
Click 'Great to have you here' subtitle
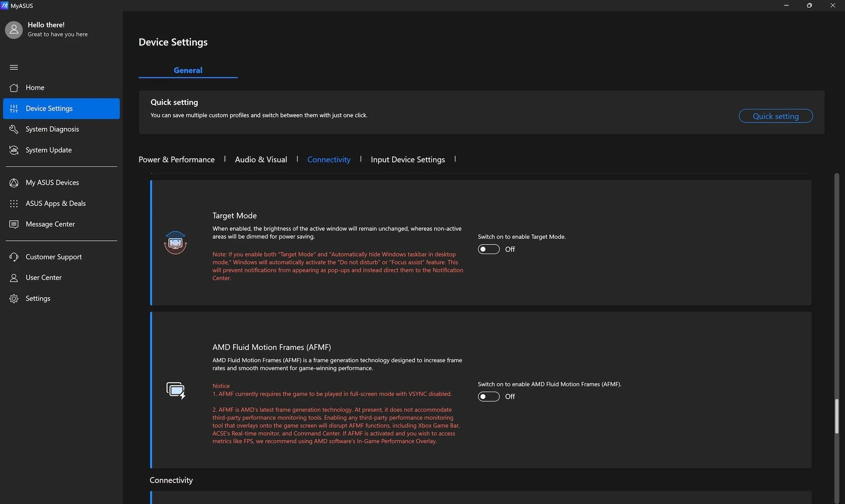click(58, 34)
